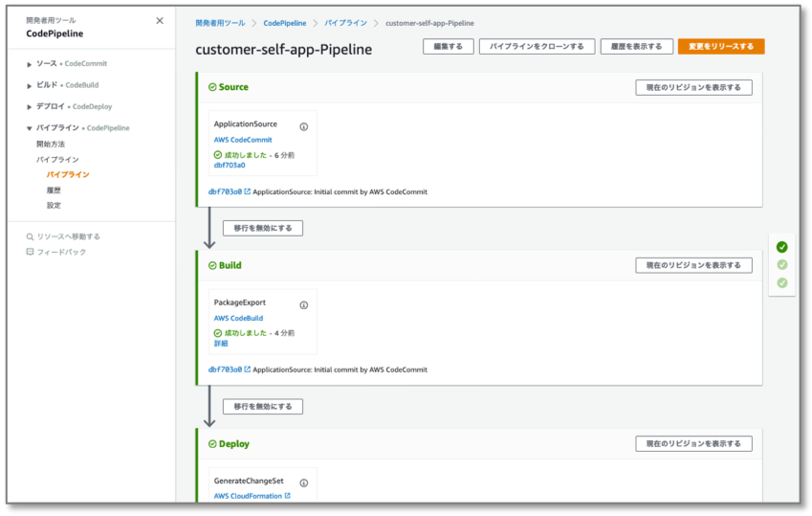
Task: Open dbf703a0 revision link at Source stage bottom
Action: pos(225,191)
